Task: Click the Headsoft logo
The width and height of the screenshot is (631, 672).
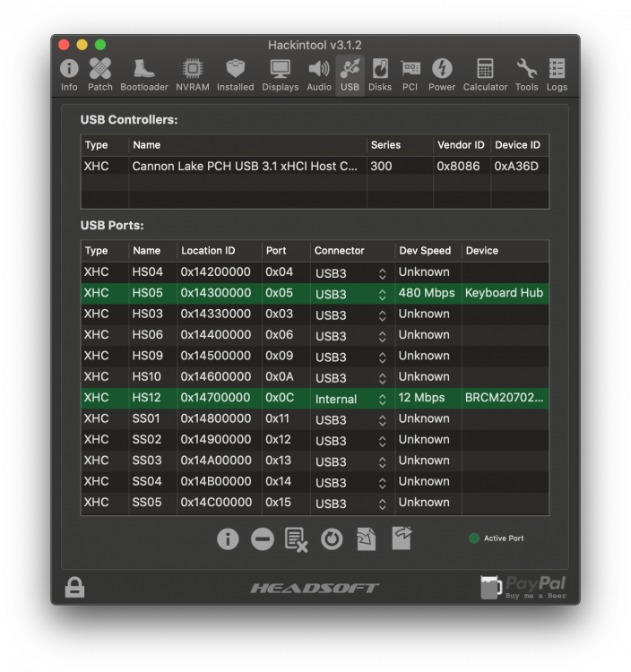Action: coord(315,588)
